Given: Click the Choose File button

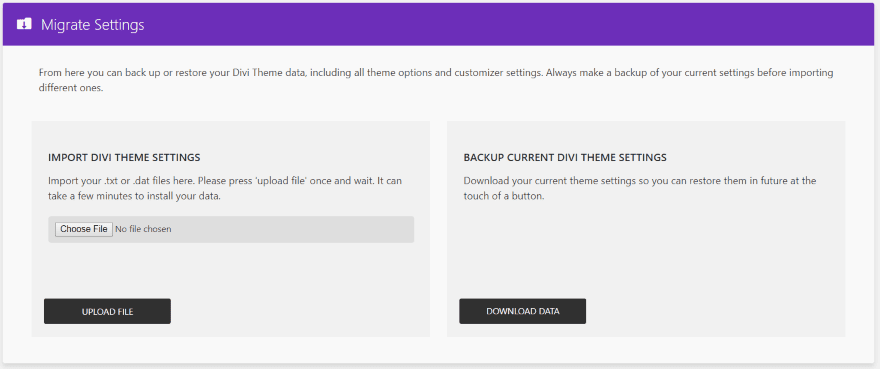Looking at the screenshot, I should point(84,229).
